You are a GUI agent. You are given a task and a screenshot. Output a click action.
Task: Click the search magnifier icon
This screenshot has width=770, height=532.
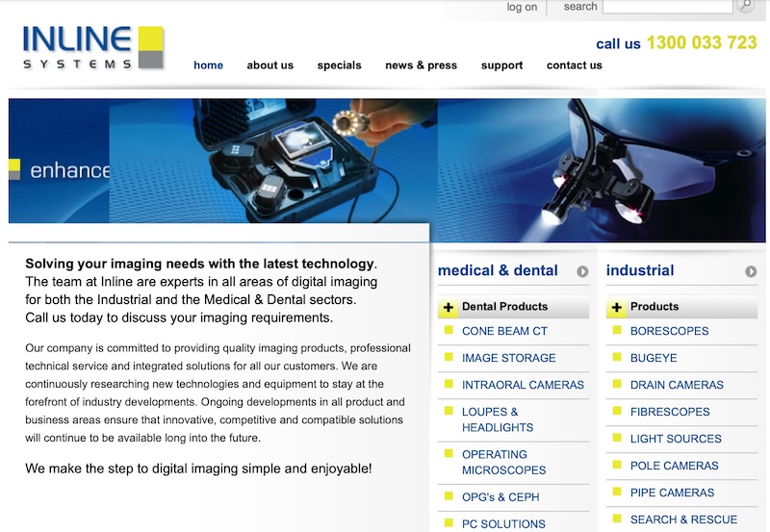(x=745, y=6)
